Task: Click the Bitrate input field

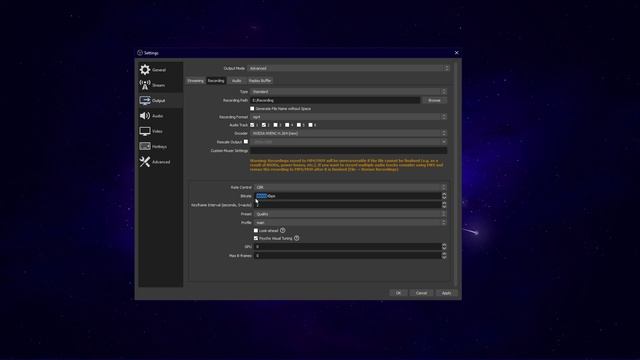Action: [x=348, y=196]
